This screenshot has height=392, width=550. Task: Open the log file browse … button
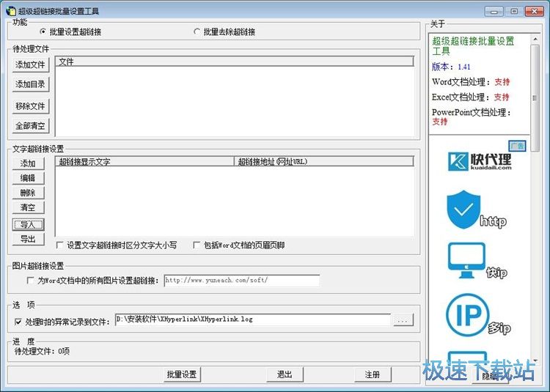coord(403,319)
